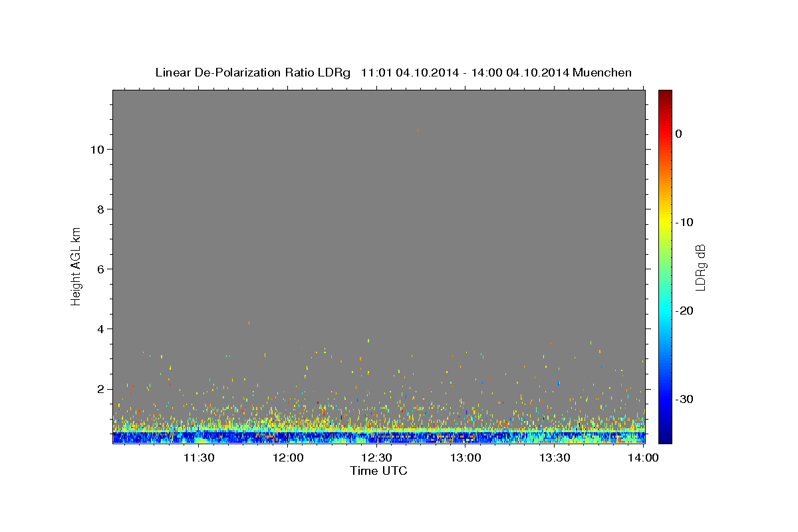Screen dimensions: 798x532
Task: Click the 'LDRg dB' colorbar label
Action: point(700,267)
